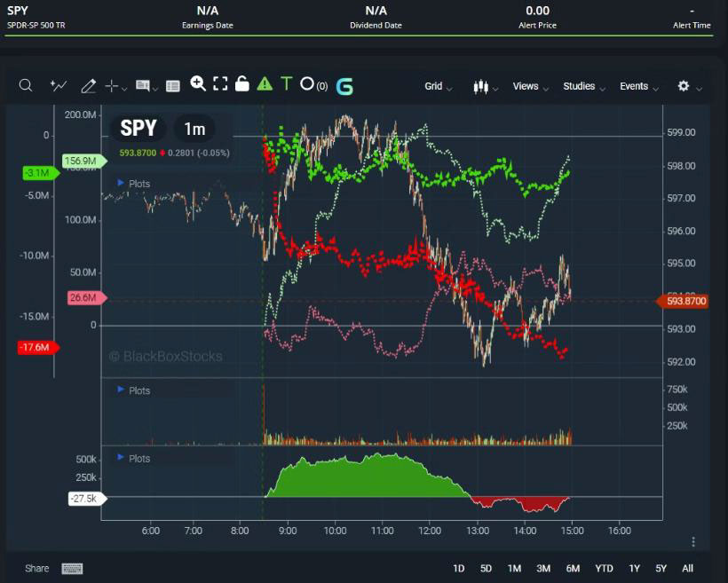Image resolution: width=728 pixels, height=583 pixels.
Task: Toggle the chart lock padlock icon
Action: click(241, 83)
